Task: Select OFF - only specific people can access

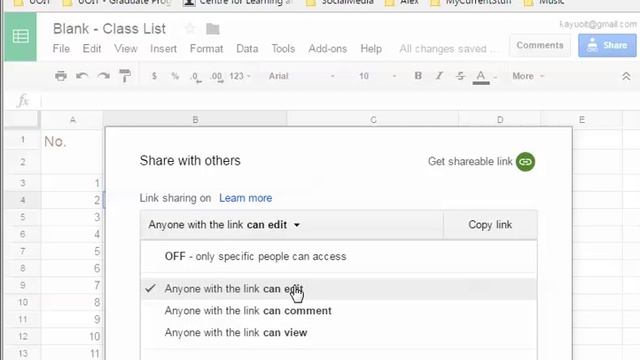Action: [339, 256]
